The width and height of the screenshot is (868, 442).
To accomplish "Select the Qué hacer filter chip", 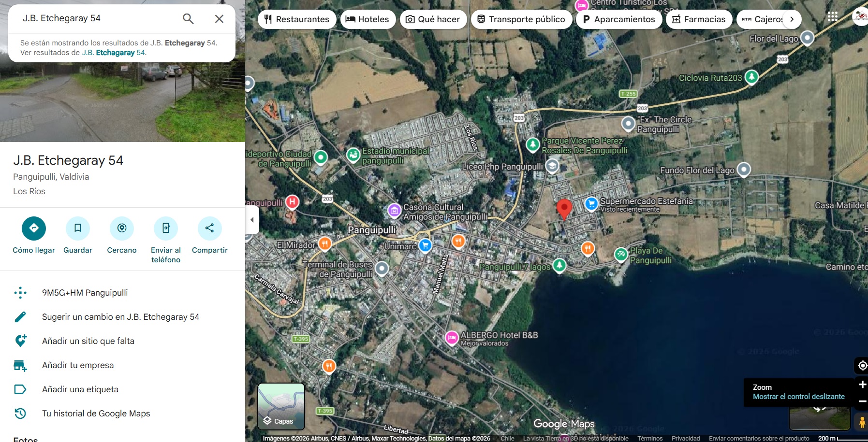I will (433, 19).
